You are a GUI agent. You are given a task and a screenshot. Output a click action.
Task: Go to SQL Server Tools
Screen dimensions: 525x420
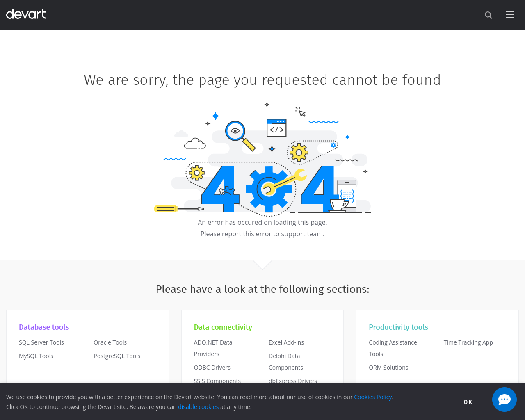click(x=41, y=342)
